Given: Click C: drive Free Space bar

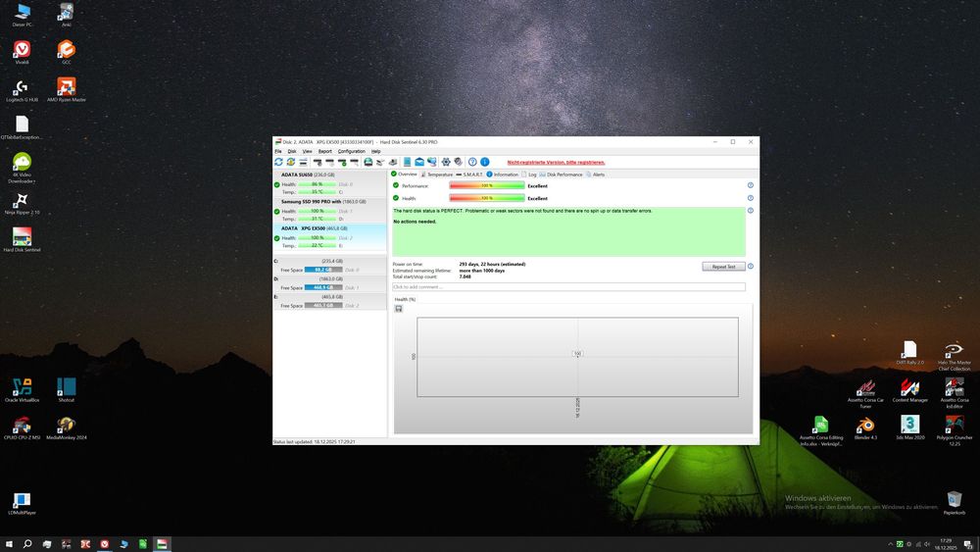Looking at the screenshot, I should [x=323, y=270].
